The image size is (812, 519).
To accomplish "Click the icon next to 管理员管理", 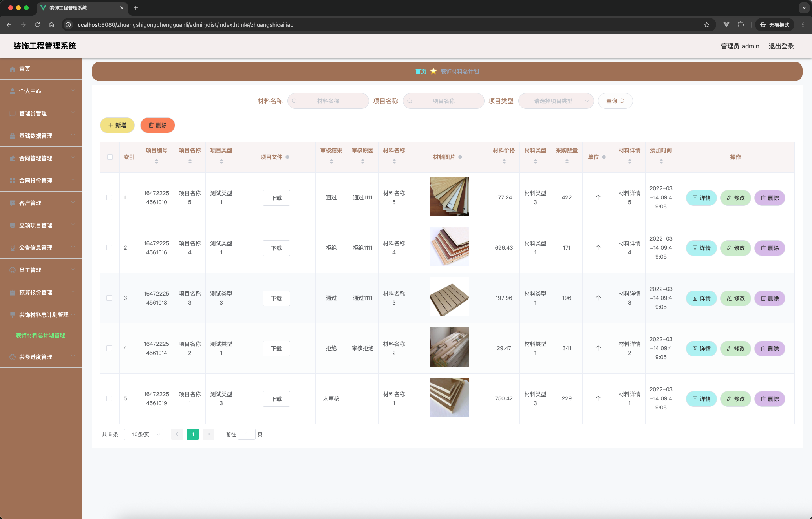I will tap(13, 113).
